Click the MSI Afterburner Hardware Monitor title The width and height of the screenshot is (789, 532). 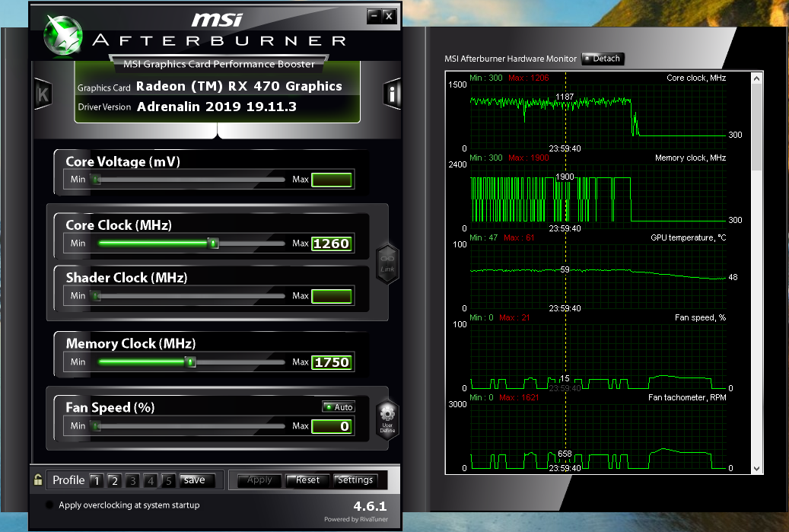[x=511, y=59]
